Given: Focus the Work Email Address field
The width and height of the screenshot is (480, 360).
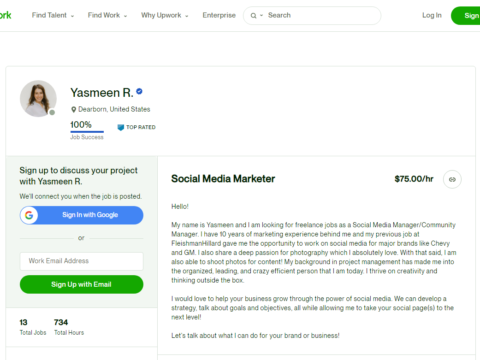Looking at the screenshot, I should [81, 261].
